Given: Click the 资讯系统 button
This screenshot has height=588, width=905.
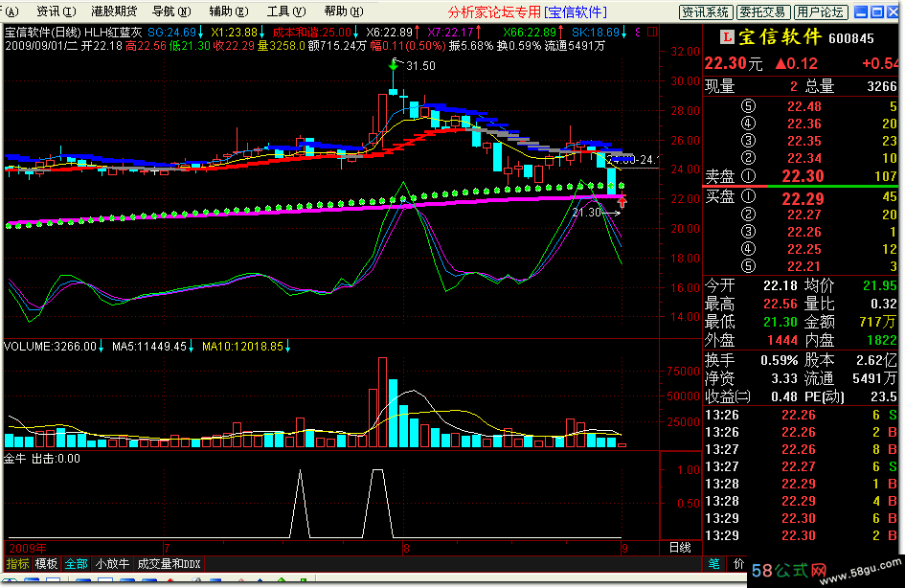Looking at the screenshot, I should coord(706,12).
